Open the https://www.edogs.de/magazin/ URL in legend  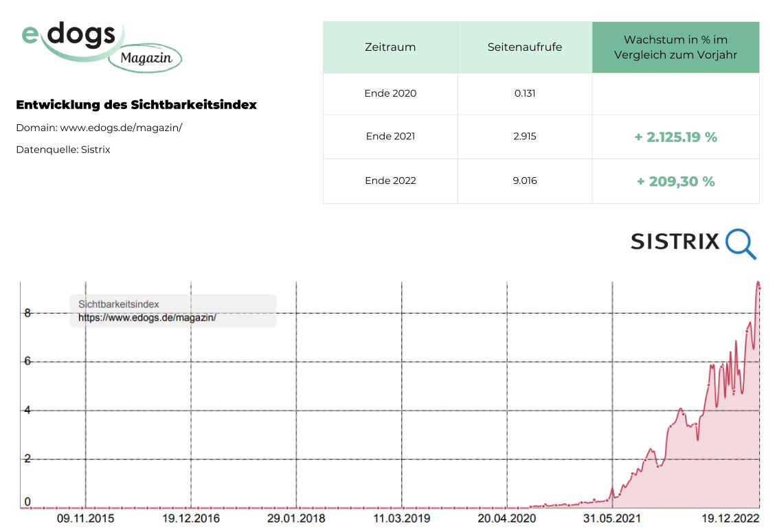click(x=147, y=318)
